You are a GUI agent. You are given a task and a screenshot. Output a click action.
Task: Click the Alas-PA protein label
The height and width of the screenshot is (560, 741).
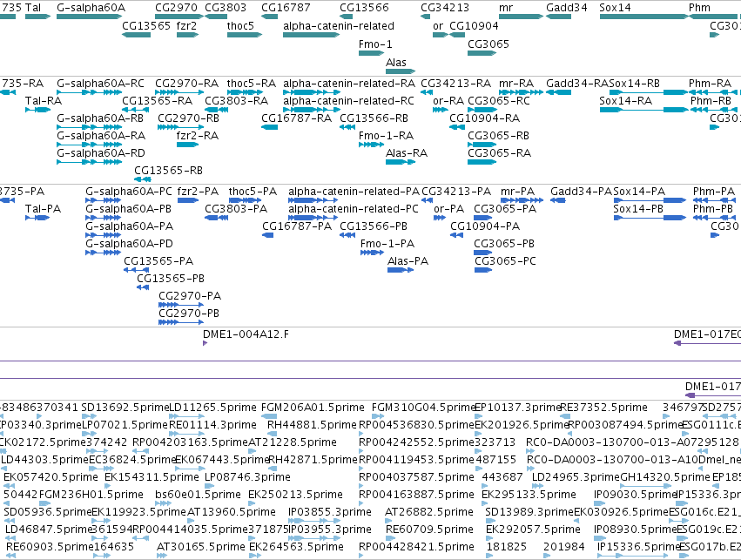[x=408, y=262]
